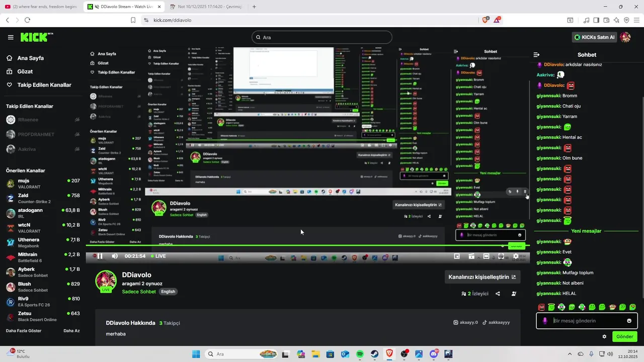Reload the page with the refresh icon
This screenshot has height=362, width=644.
(27, 20)
